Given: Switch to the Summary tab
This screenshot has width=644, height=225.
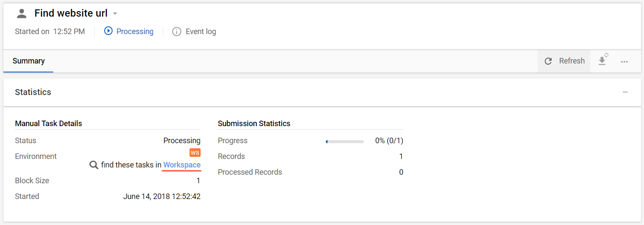Looking at the screenshot, I should (x=29, y=61).
